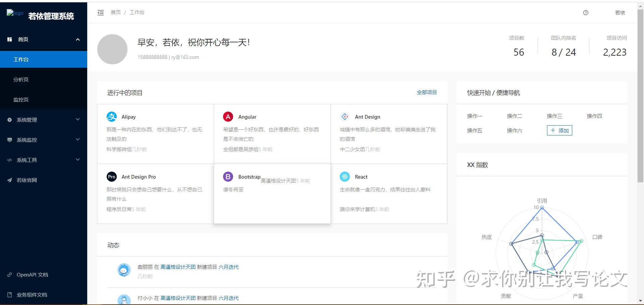Screen dimensions: 644x305
Task: Click the 系统监控 monitor icon
Action: pyautogui.click(x=9, y=140)
